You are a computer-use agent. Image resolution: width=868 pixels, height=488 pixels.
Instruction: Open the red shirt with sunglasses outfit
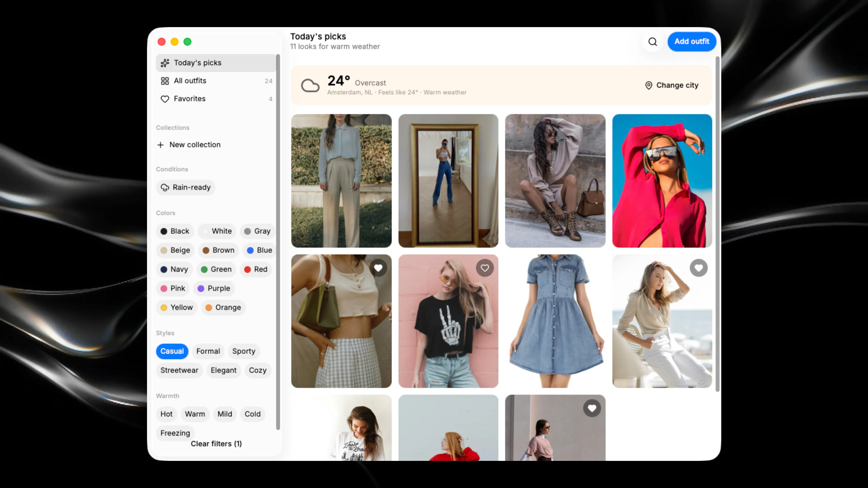[x=662, y=181]
